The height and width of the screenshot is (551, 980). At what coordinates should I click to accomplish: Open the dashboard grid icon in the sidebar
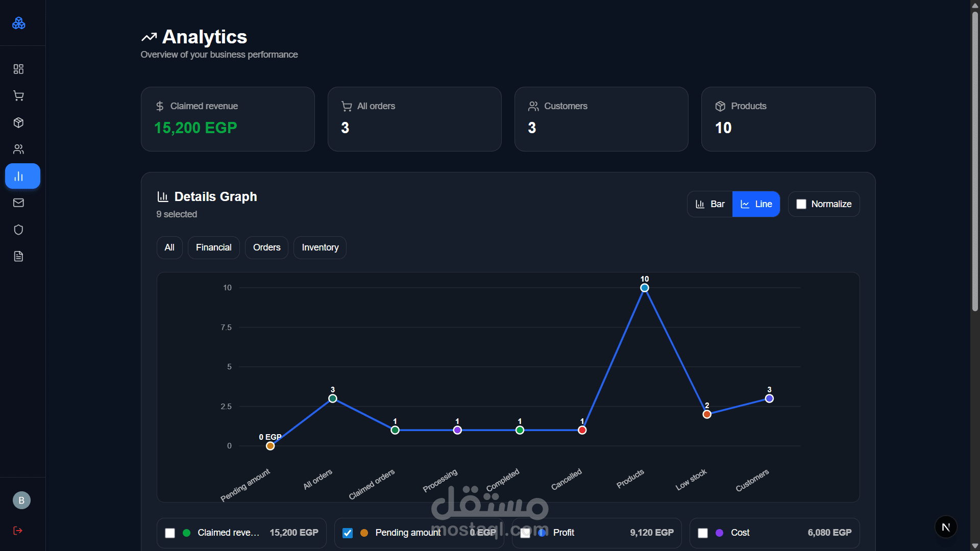[18, 69]
